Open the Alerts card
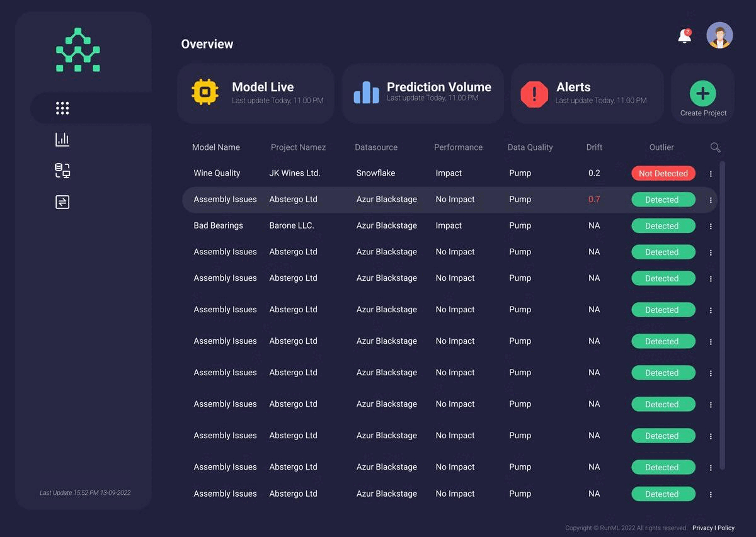 coord(587,93)
